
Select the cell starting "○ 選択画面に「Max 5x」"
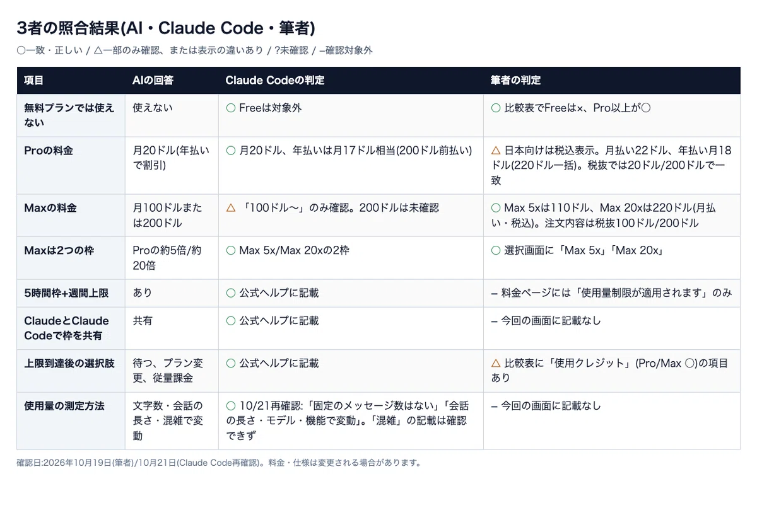[612, 258]
